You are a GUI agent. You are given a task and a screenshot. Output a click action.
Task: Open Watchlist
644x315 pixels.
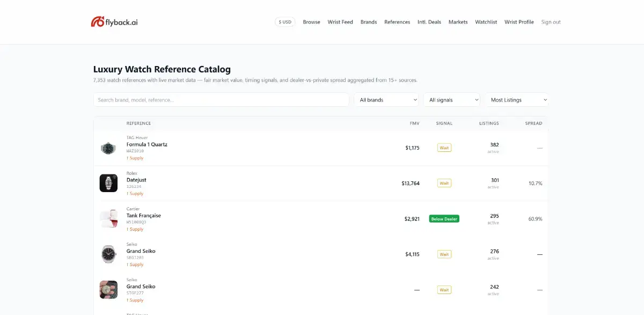point(486,22)
